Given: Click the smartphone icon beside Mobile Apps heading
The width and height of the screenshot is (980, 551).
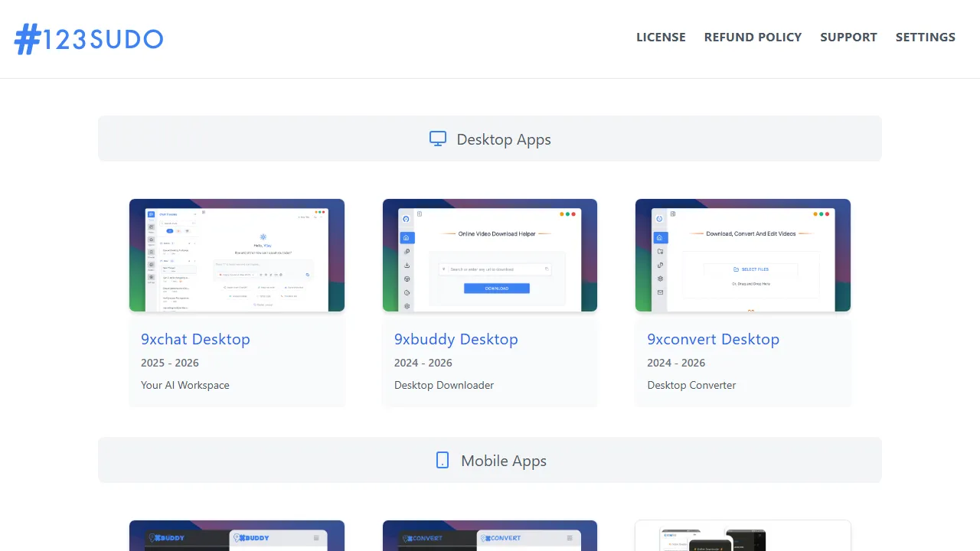Looking at the screenshot, I should 443,460.
